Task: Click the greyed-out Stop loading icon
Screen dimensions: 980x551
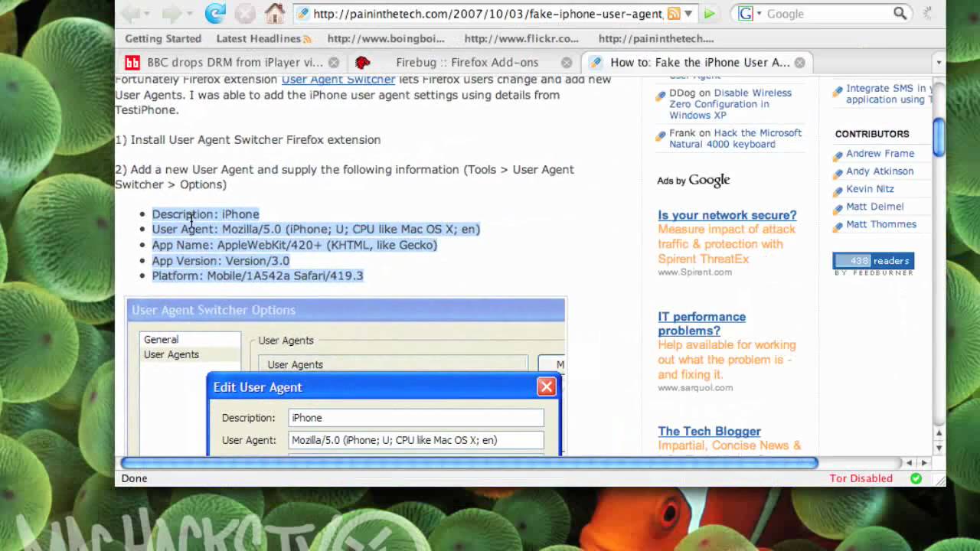Action: [x=245, y=13]
